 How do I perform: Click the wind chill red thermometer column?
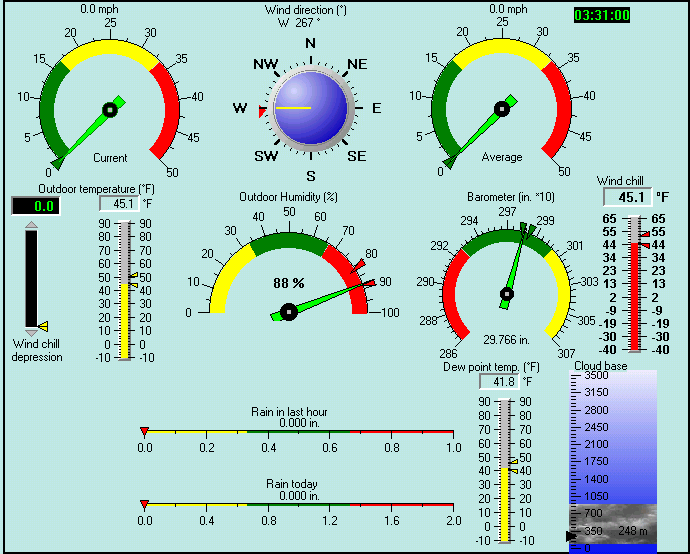pyautogui.click(x=634, y=295)
